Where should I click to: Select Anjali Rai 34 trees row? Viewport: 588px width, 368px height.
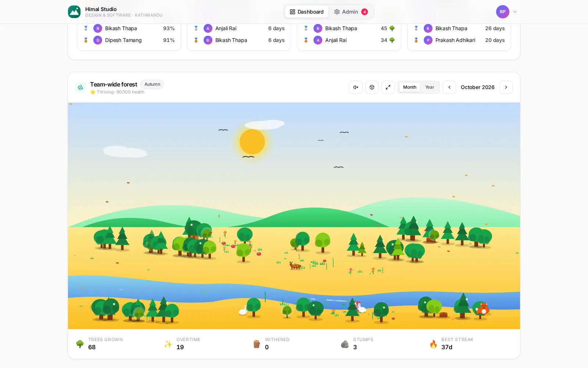[x=349, y=40]
